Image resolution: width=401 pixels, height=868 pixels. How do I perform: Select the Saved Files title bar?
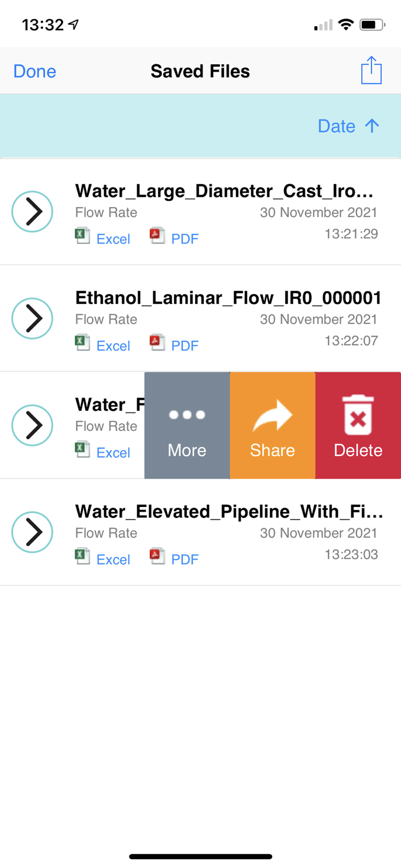click(200, 71)
